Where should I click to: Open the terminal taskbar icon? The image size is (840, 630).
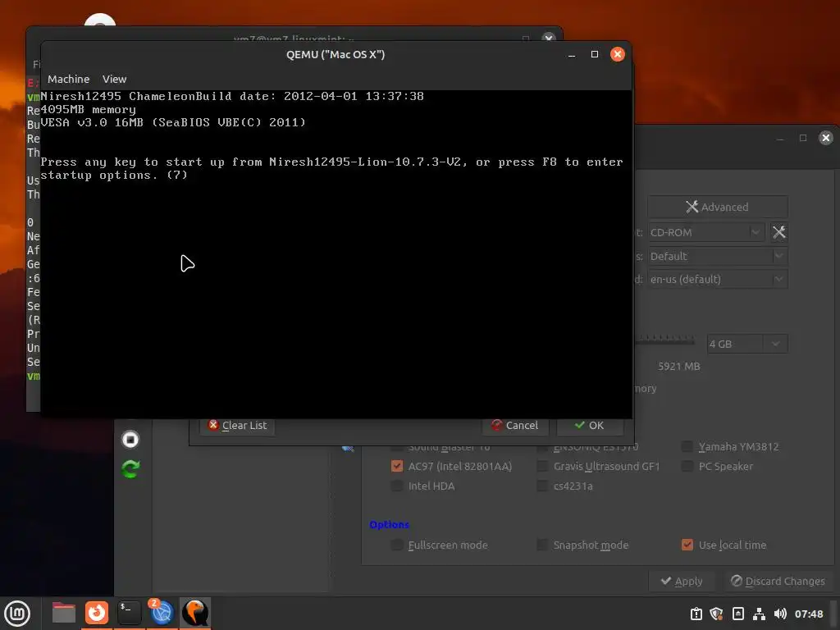129,614
